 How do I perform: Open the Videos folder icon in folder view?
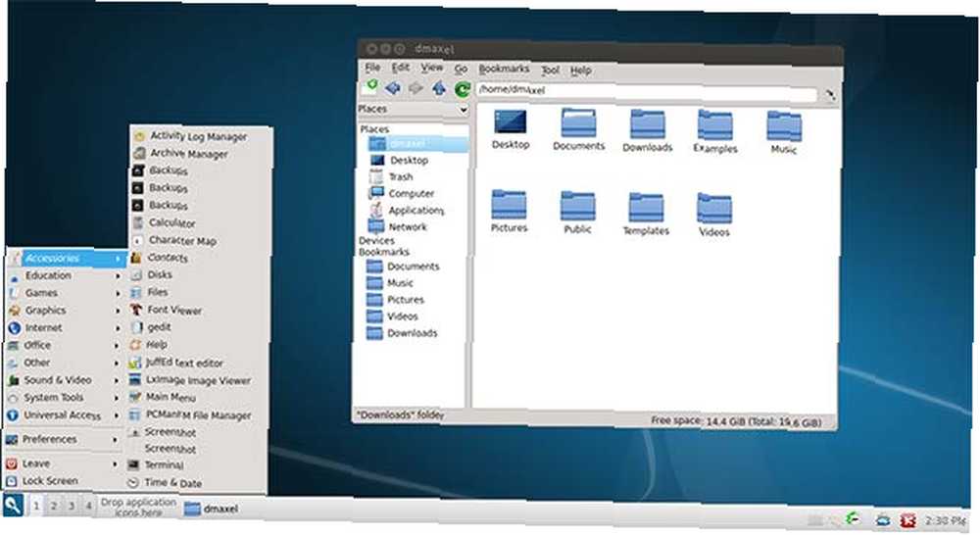[713, 215]
